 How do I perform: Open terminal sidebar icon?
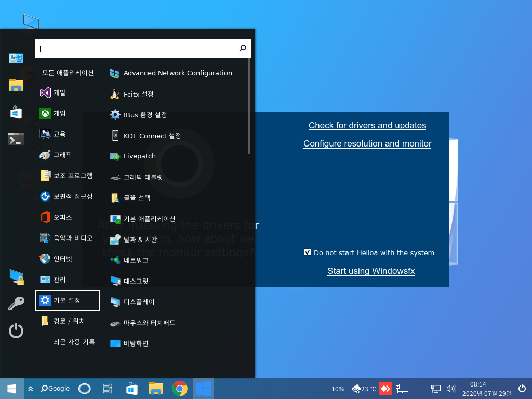click(x=16, y=139)
